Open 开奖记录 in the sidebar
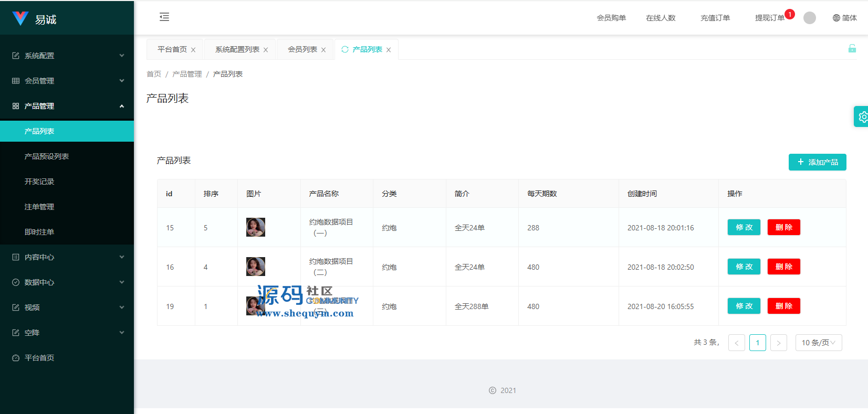The image size is (868, 414). point(39,182)
